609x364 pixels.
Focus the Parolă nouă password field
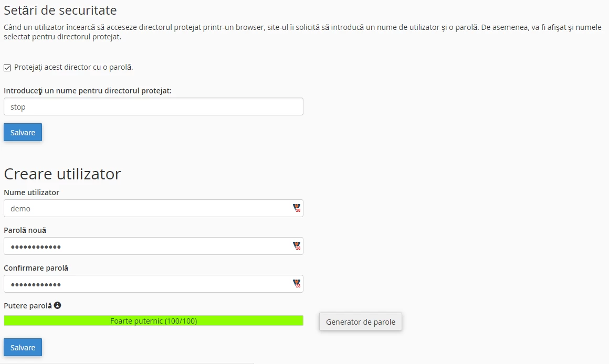click(147, 246)
